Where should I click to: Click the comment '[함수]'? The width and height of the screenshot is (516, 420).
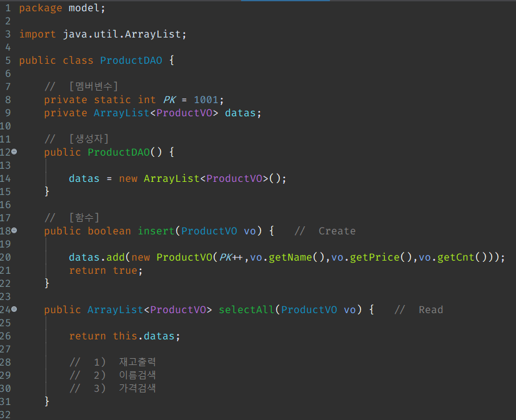pos(84,217)
